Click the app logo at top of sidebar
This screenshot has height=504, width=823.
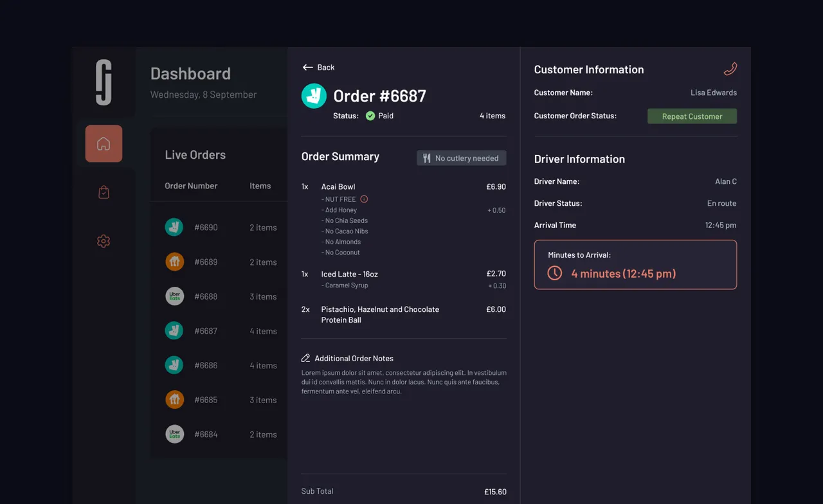(104, 82)
